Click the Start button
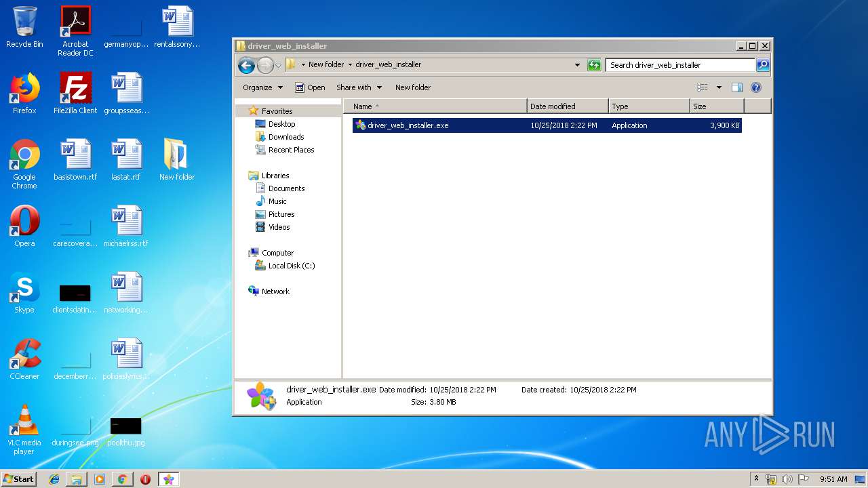868x488 pixels. 18,479
